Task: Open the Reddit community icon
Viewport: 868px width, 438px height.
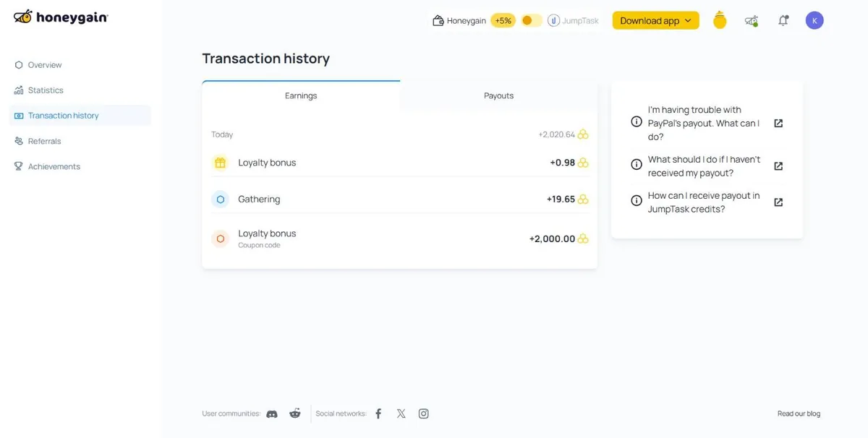Action: 295,413
